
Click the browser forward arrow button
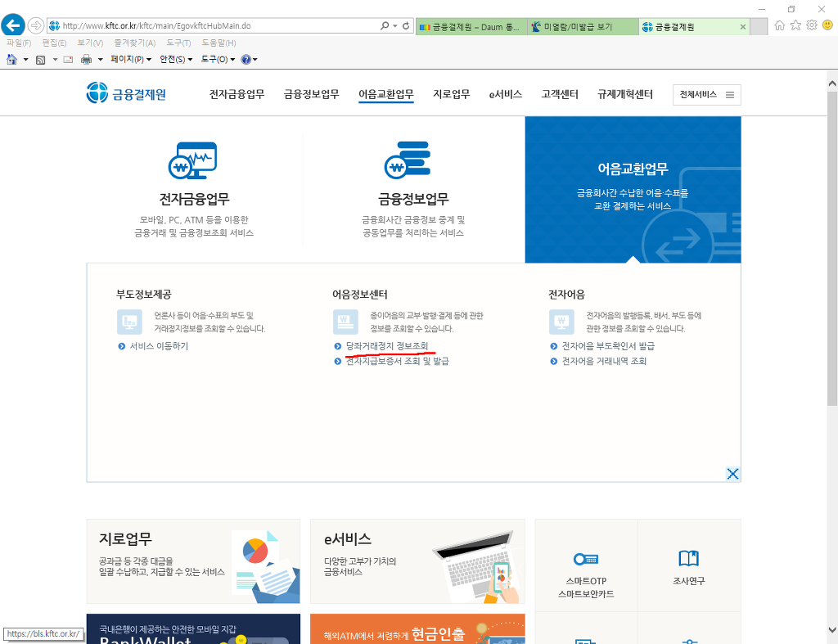coord(35,25)
